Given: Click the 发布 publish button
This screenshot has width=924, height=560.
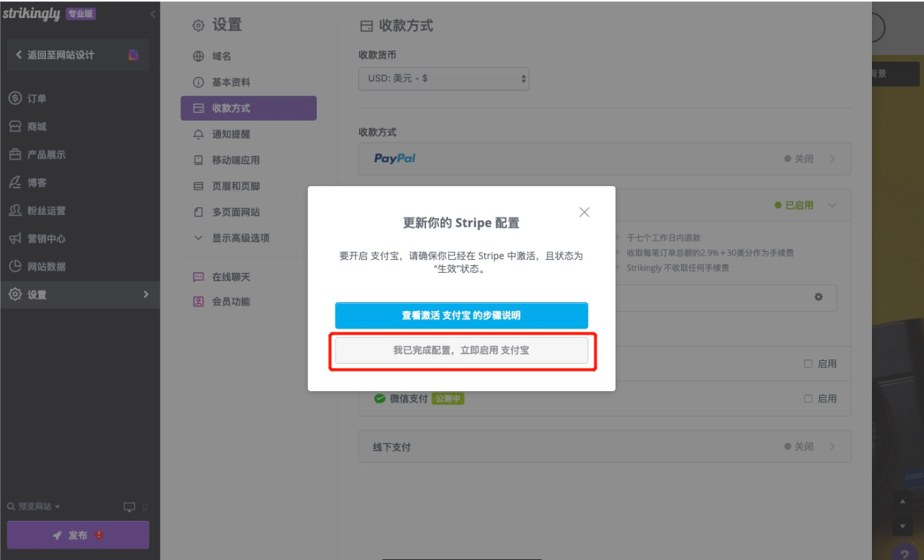Looking at the screenshot, I should (x=78, y=535).
